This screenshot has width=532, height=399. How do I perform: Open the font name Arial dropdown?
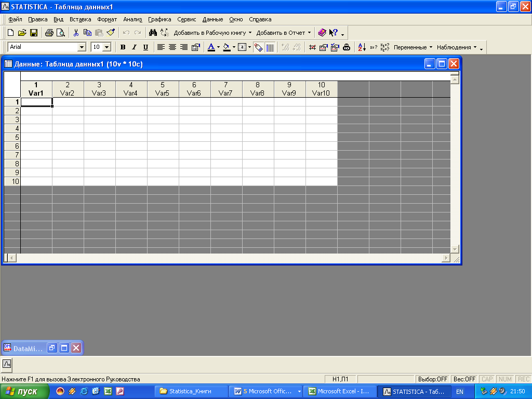[82, 47]
